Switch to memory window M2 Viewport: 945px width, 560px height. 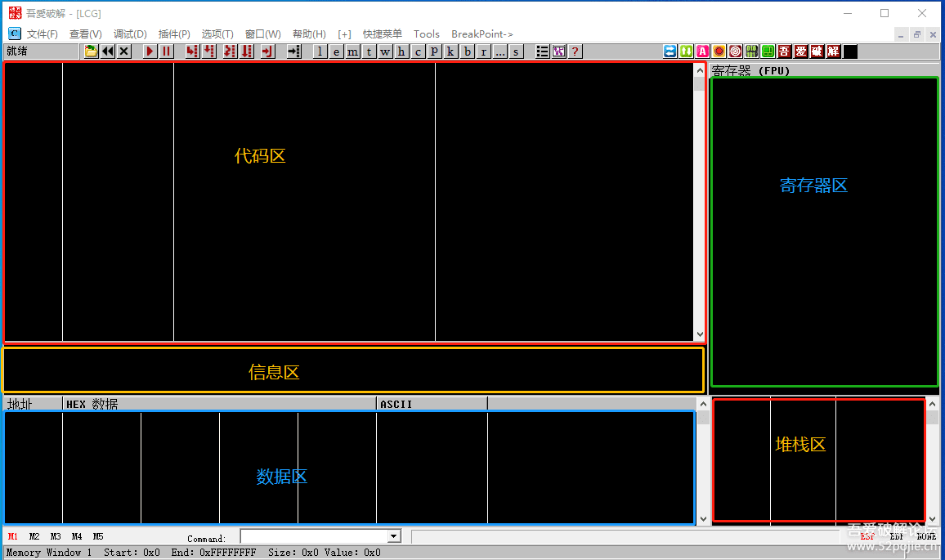(34, 537)
